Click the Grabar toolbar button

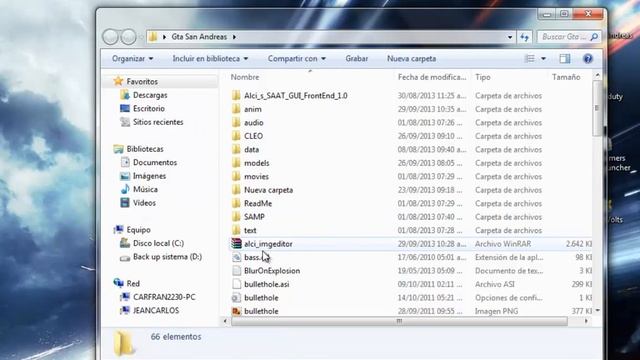357,59
